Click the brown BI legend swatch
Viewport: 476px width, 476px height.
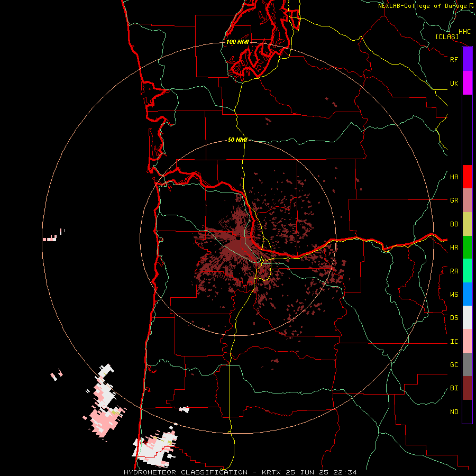point(467,388)
